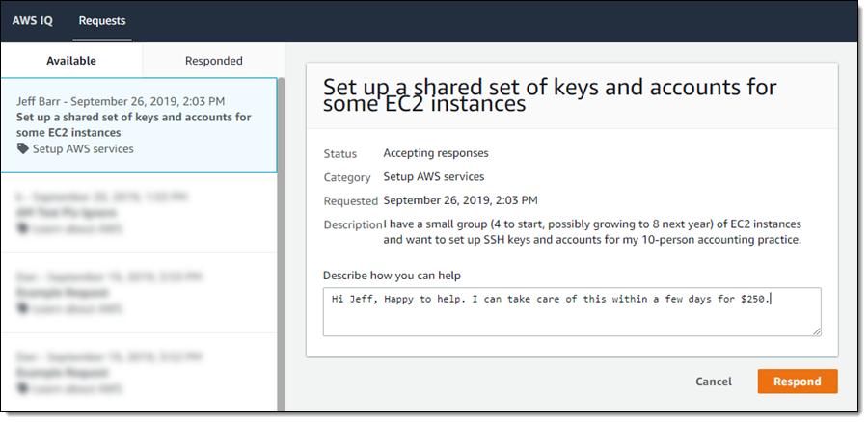Open the blurred September 20 request
The height and width of the screenshot is (422, 868).
click(x=138, y=212)
